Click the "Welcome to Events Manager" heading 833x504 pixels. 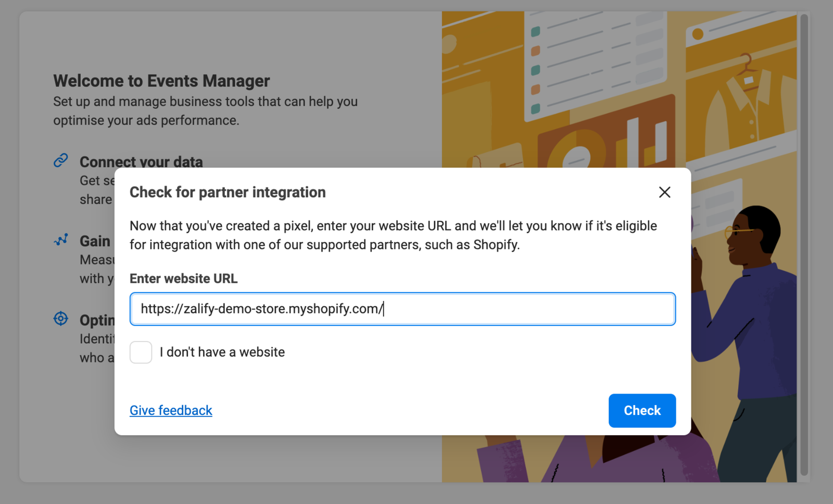click(161, 81)
